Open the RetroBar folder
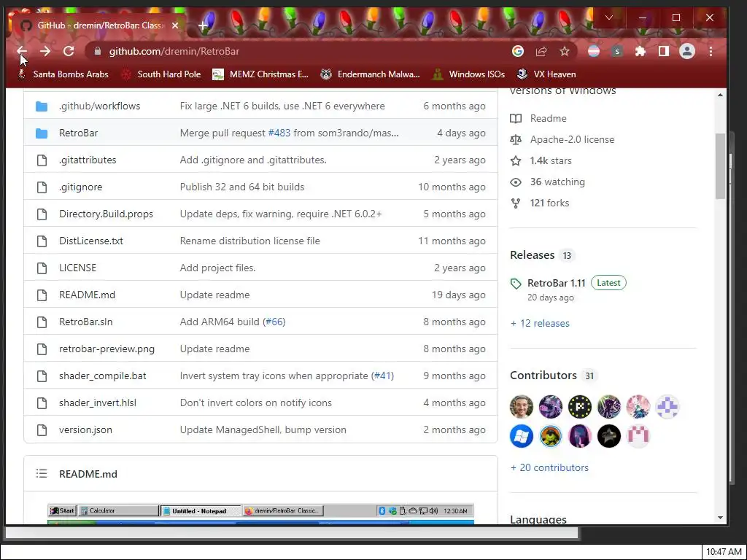 tap(79, 133)
